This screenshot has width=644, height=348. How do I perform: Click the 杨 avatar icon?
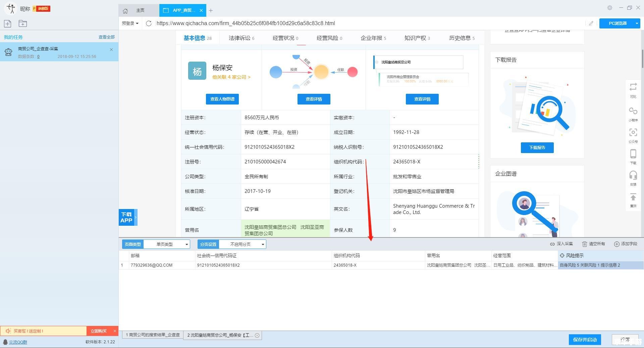click(197, 71)
